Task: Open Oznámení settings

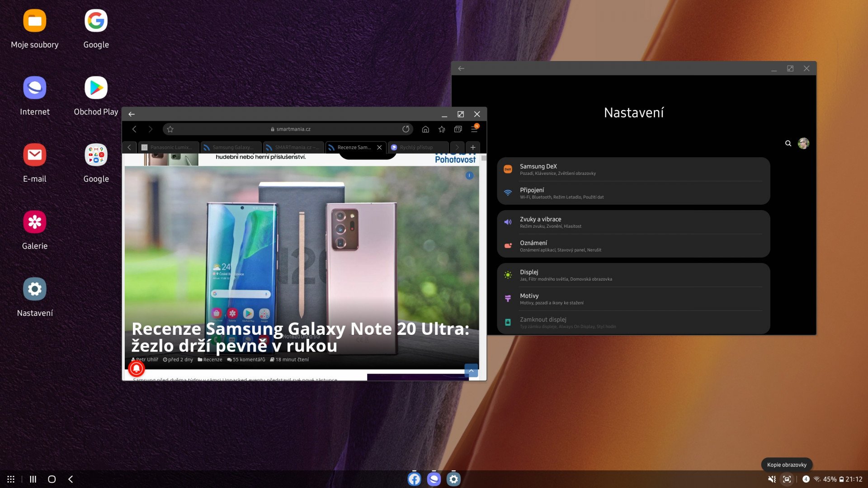Action: [633, 246]
